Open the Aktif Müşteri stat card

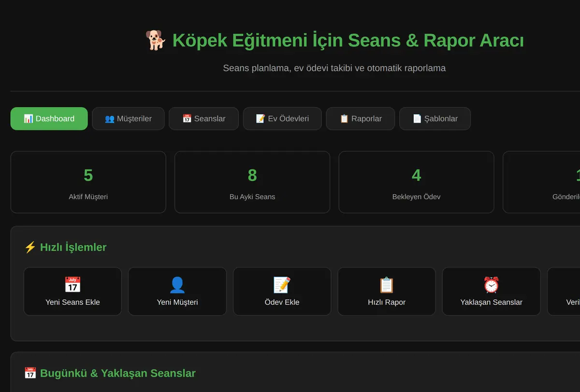point(88,182)
